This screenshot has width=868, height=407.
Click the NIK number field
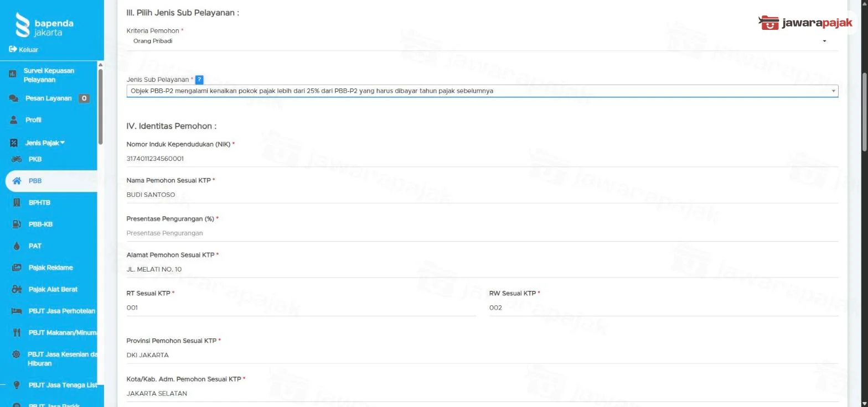coord(482,159)
